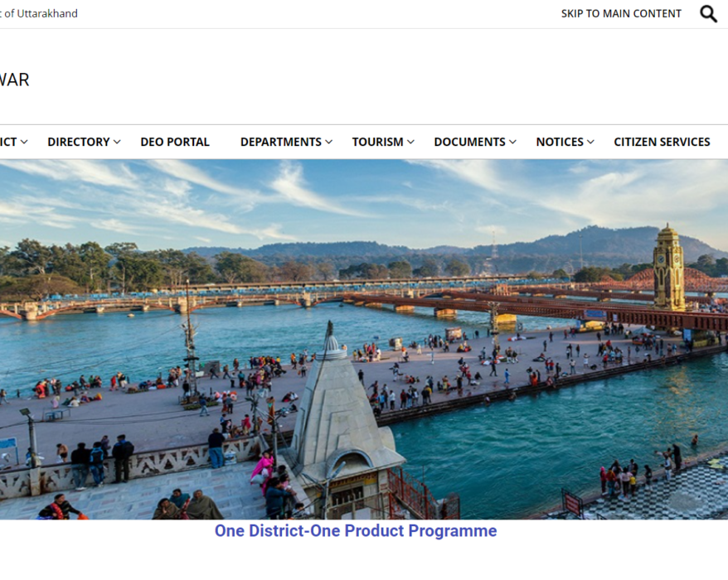The width and height of the screenshot is (728, 580).
Task: Expand the DIRECTORY chevron arrow
Action: (117, 142)
